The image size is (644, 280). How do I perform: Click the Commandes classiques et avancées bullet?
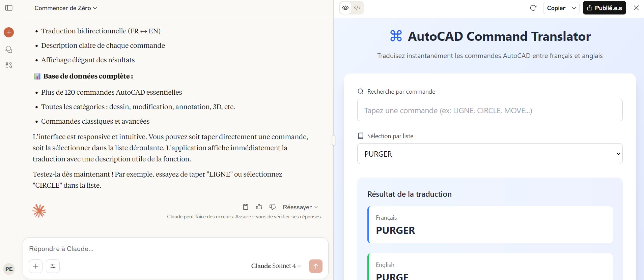(x=95, y=121)
